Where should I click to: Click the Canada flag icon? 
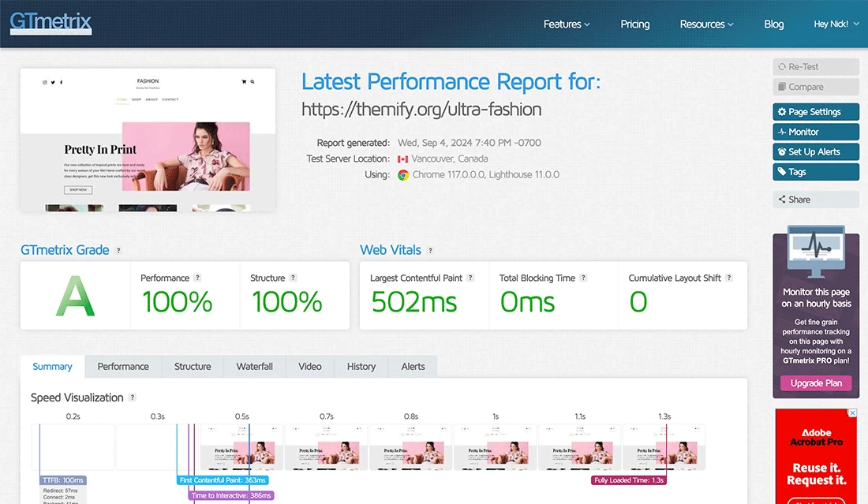402,159
